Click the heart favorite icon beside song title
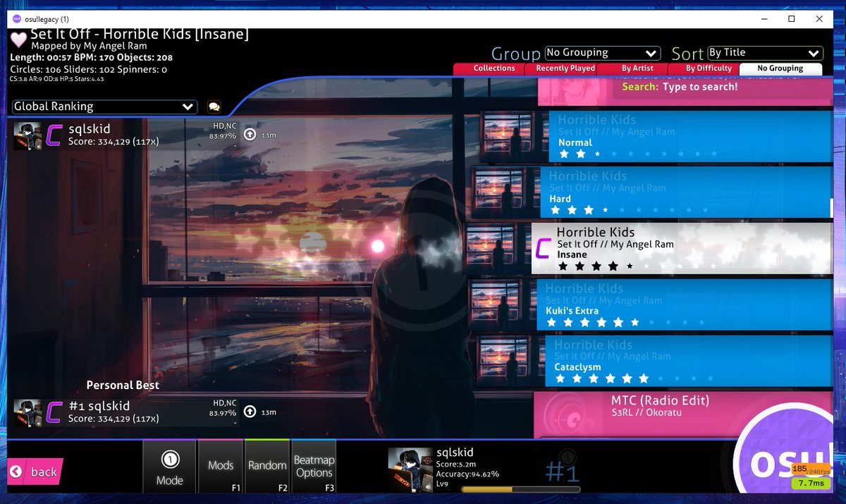The width and height of the screenshot is (846, 504). click(x=18, y=39)
